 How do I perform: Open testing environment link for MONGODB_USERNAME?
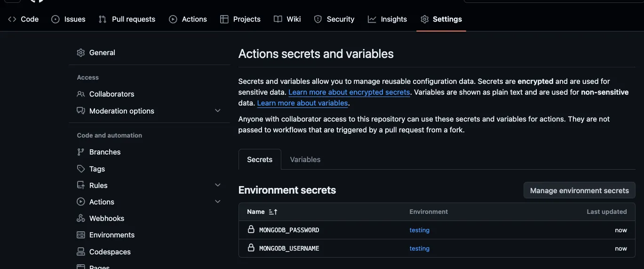[x=419, y=248]
